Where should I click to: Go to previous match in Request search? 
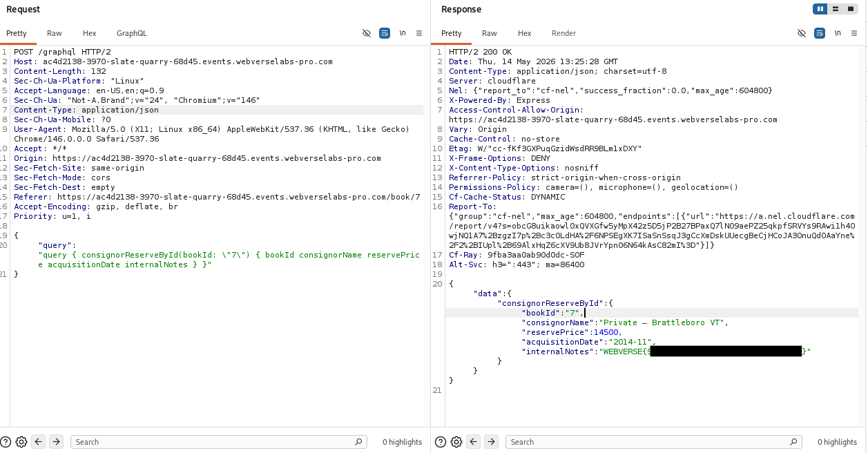39,442
